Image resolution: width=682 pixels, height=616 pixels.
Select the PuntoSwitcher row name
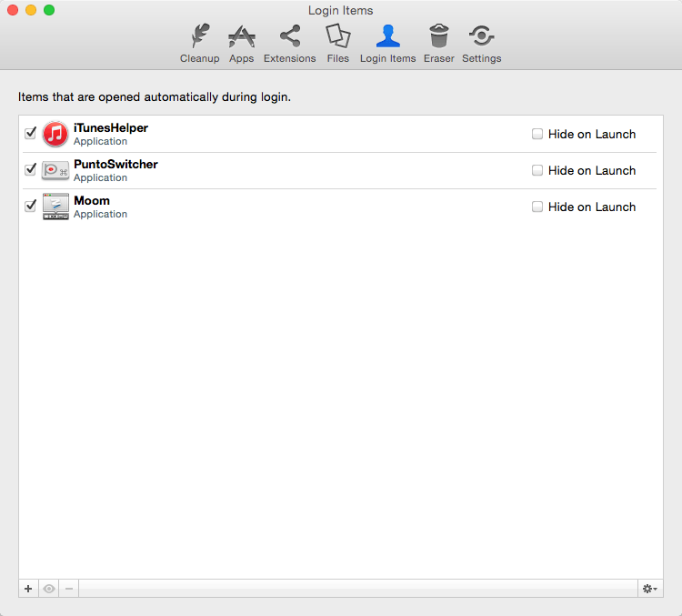pos(115,164)
